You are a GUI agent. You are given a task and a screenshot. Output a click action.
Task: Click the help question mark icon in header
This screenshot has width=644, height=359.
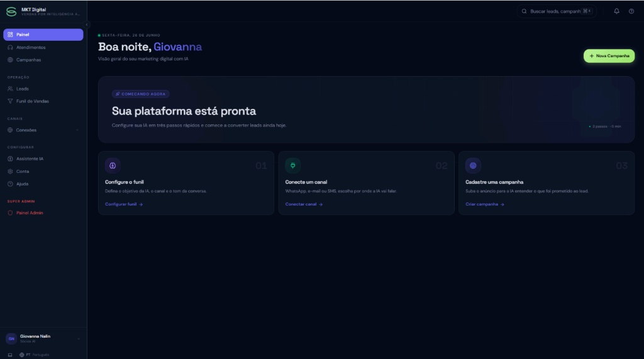tap(631, 11)
